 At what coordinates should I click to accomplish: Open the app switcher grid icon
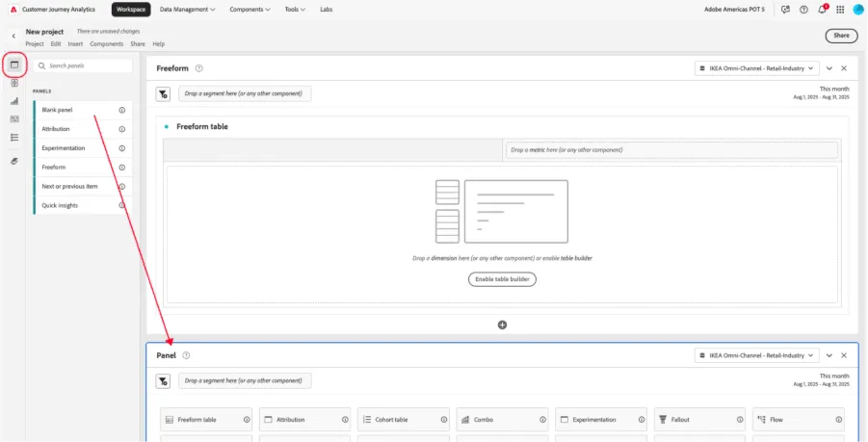[x=840, y=10]
